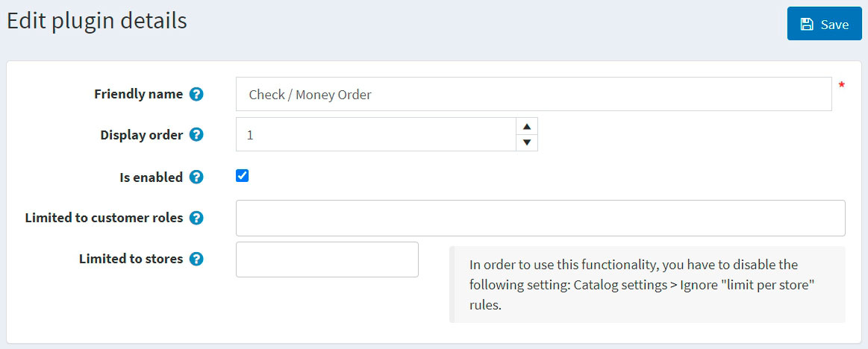Image resolution: width=868 pixels, height=349 pixels.
Task: Click the Limited to stores help icon
Action: point(196,260)
